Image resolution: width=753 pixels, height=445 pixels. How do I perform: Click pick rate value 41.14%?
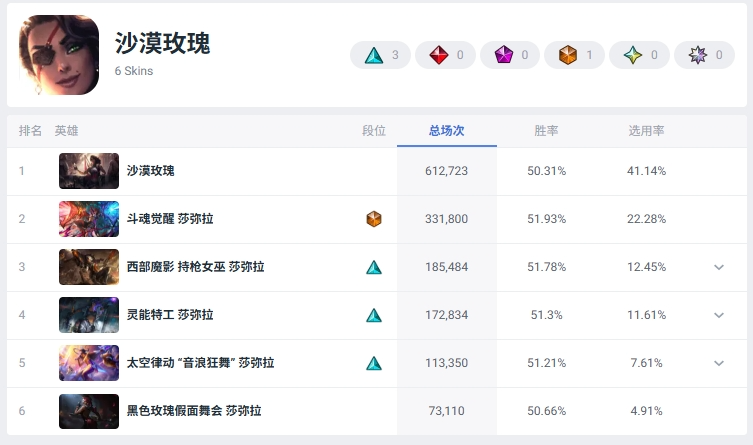646,171
